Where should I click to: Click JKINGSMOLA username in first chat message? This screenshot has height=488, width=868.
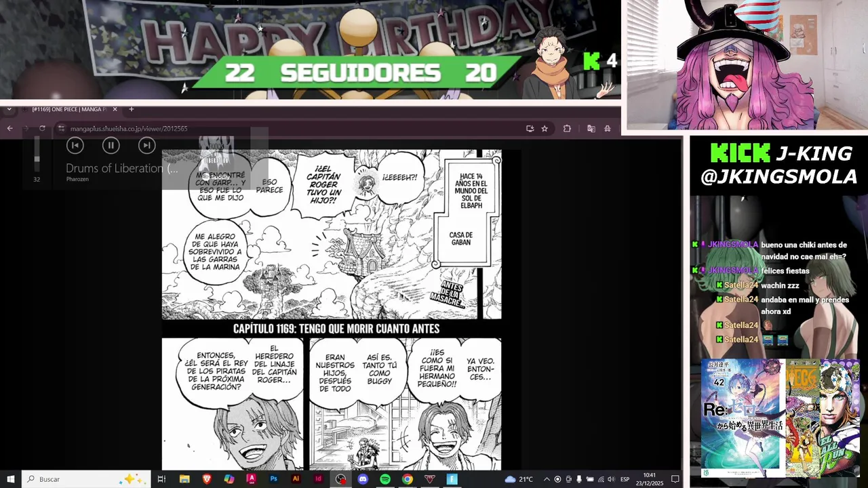(x=733, y=245)
